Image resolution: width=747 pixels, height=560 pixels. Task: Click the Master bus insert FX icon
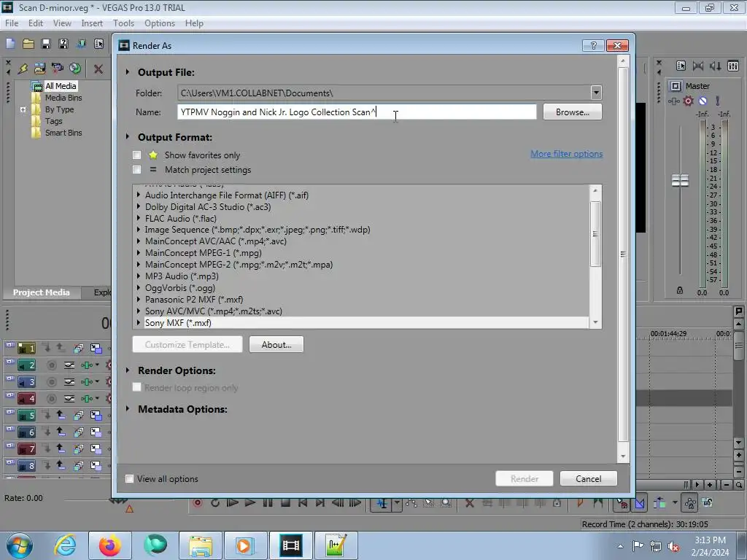(x=673, y=101)
